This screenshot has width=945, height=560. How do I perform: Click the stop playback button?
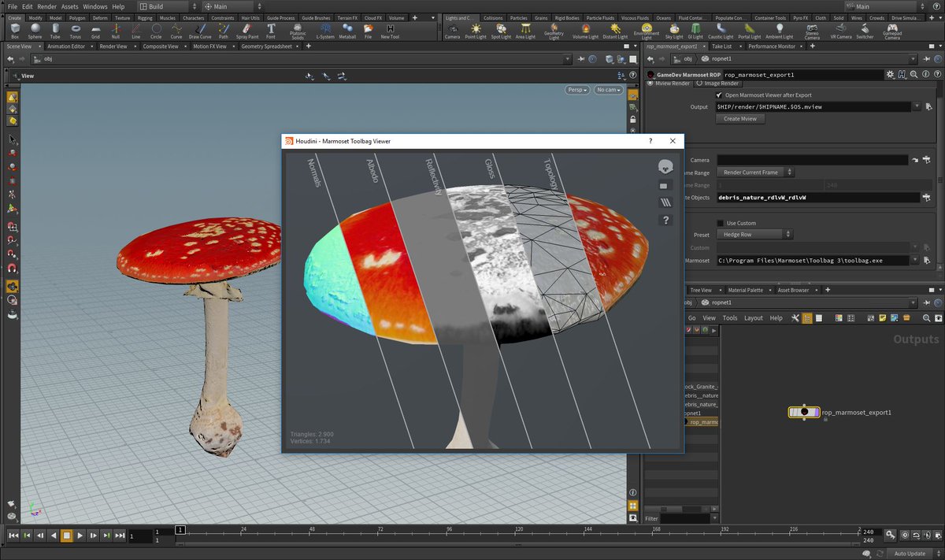pyautogui.click(x=67, y=536)
